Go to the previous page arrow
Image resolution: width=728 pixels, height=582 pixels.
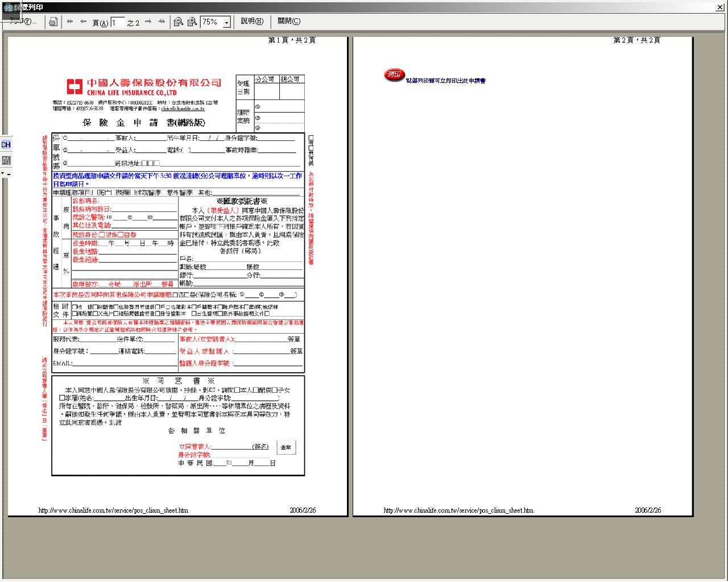(84, 22)
